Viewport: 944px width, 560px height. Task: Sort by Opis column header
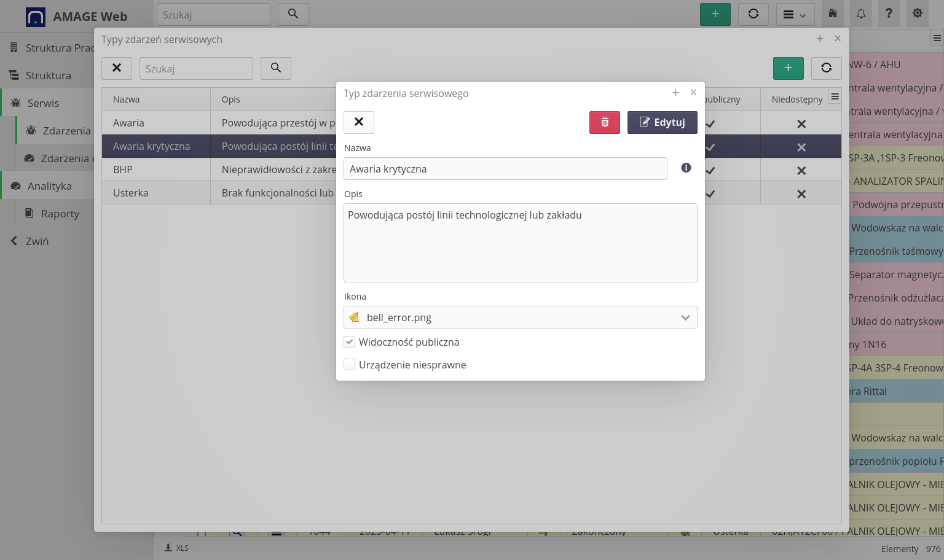click(230, 99)
